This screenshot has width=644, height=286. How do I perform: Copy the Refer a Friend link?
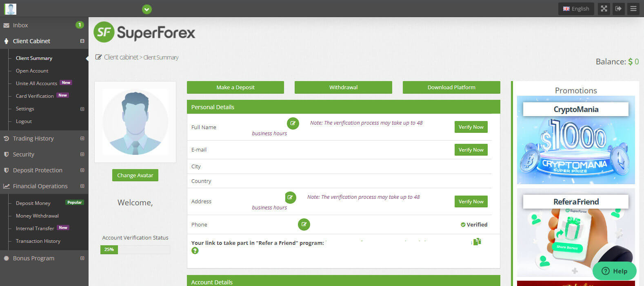click(477, 242)
